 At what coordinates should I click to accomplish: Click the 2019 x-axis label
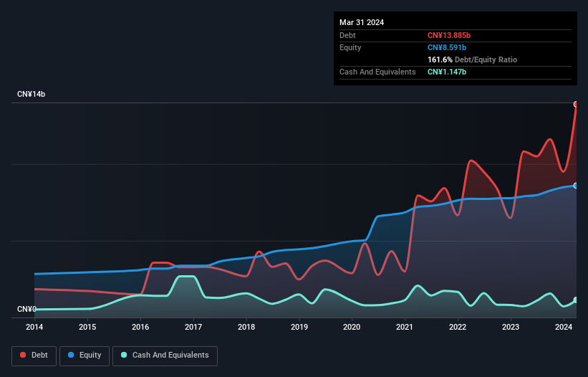coord(299,327)
